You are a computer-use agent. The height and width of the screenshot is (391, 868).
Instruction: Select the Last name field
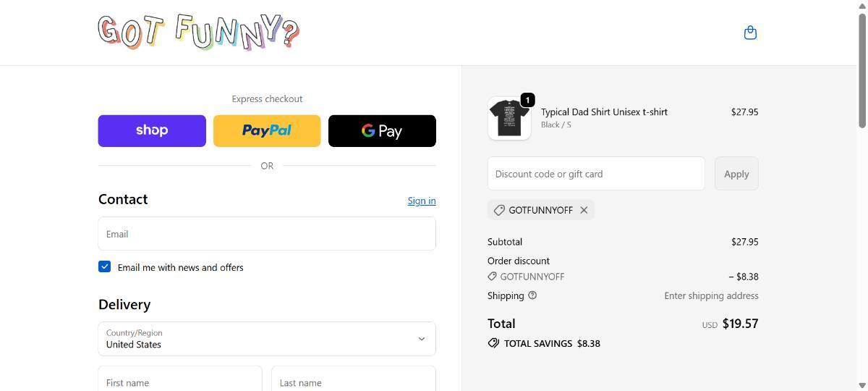(x=353, y=382)
